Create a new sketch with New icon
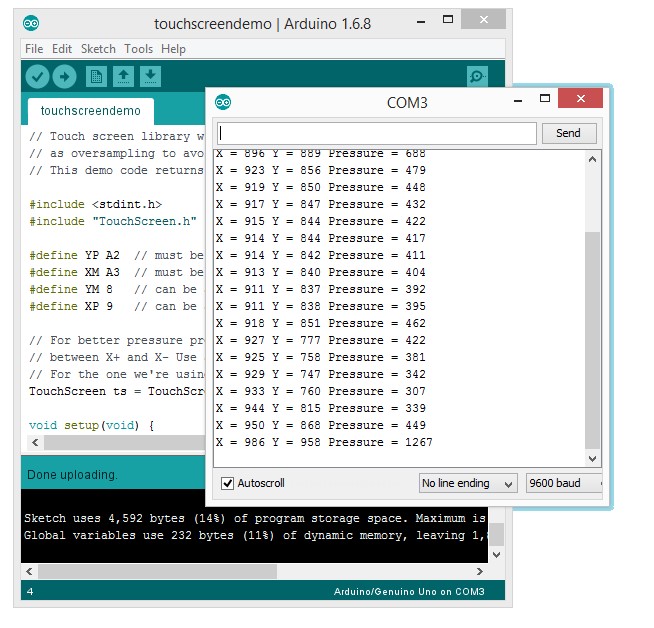The image size is (654, 628). [x=96, y=77]
